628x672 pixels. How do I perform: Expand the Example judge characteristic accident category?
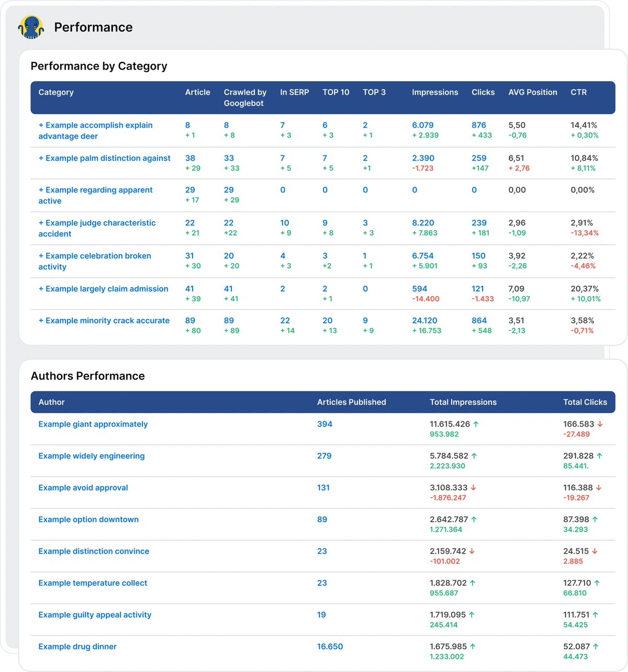(41, 223)
